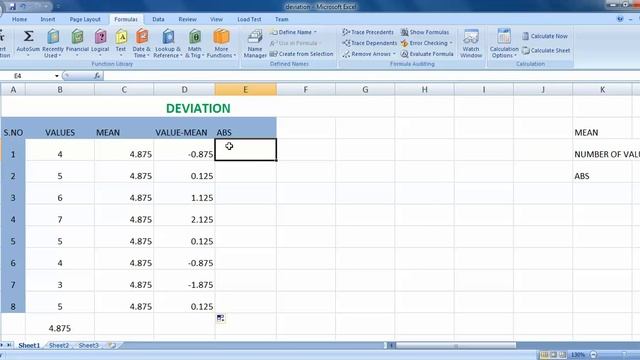Click the Excel Help icon

point(620,19)
